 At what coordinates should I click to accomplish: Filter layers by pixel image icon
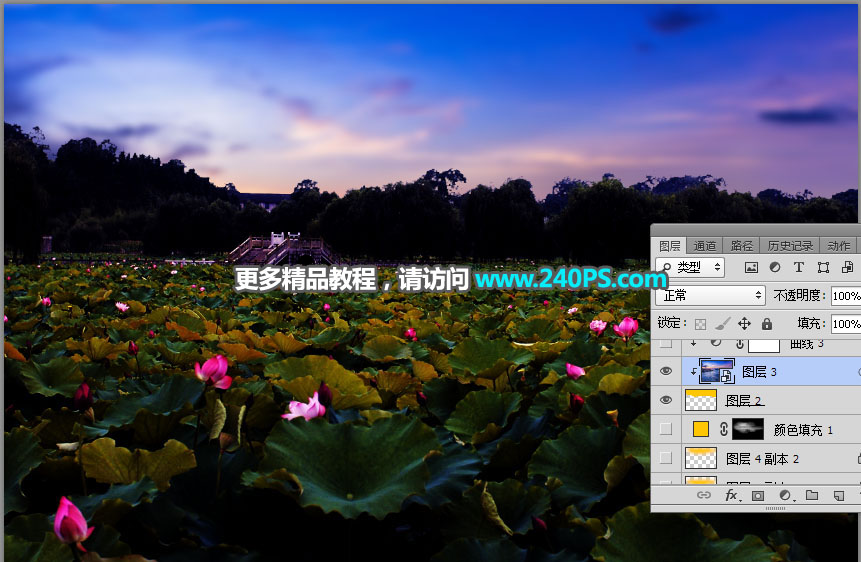click(x=751, y=268)
